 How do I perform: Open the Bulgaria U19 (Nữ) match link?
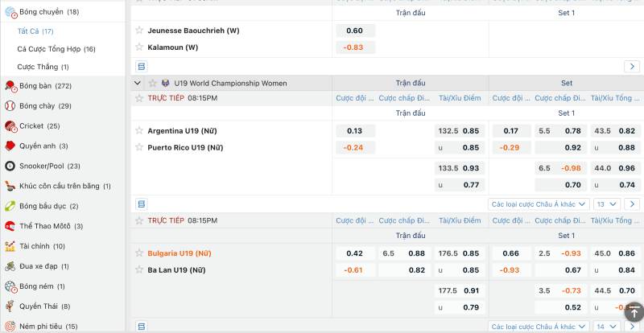pos(180,253)
